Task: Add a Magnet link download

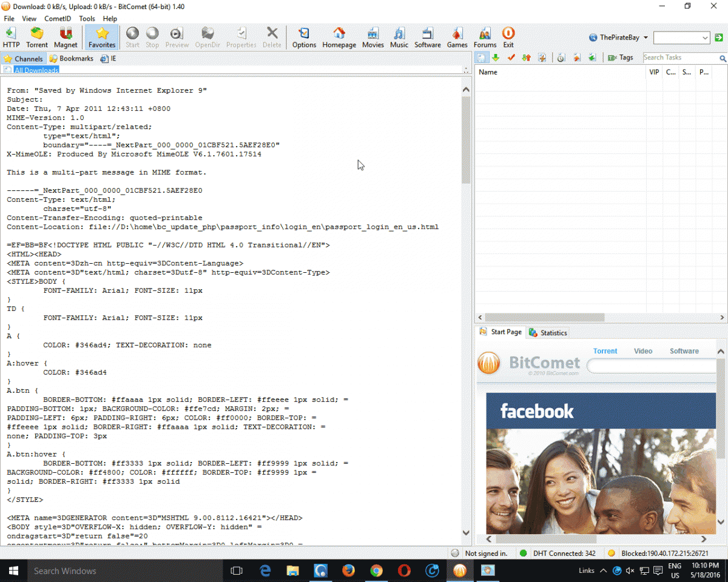Action: click(66, 37)
